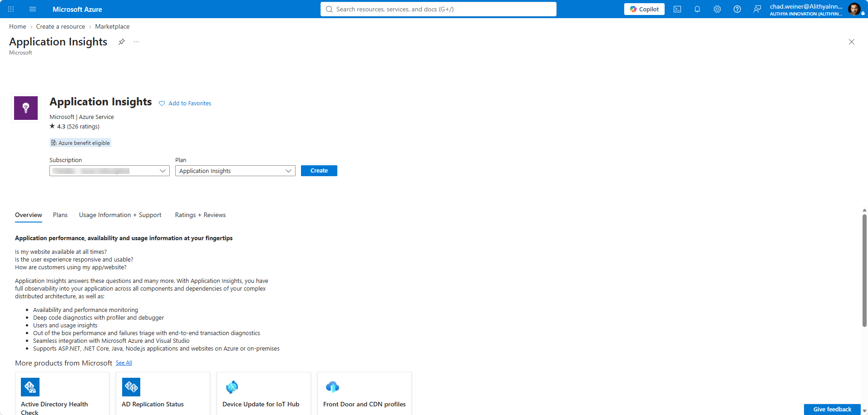The width and height of the screenshot is (868, 415).
Task: Go to Create a resource breadcrumb
Action: click(x=60, y=27)
